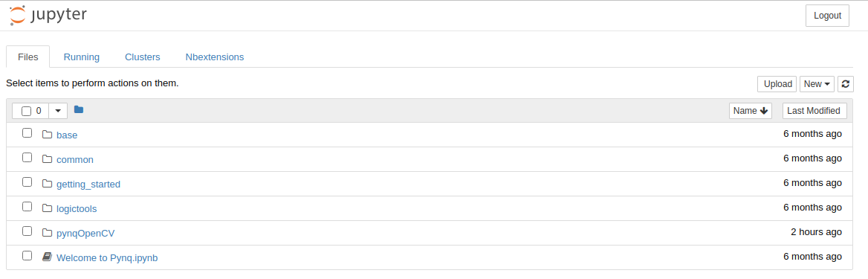
Task: Click the folder icon next to base
Action: click(47, 134)
